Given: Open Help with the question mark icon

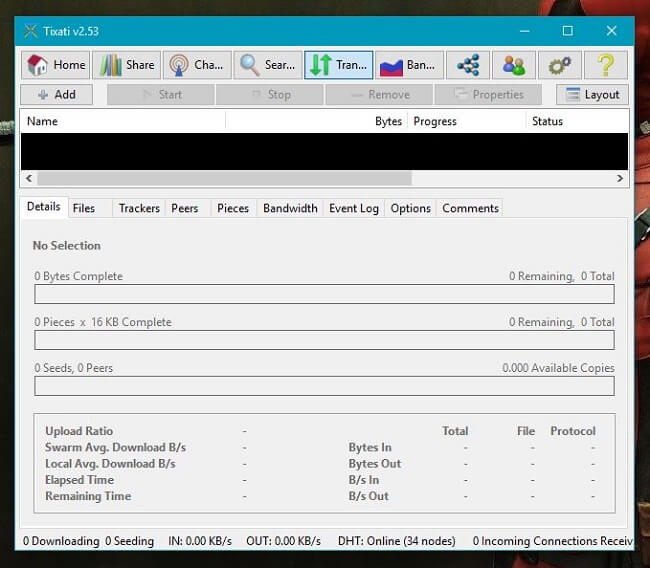Looking at the screenshot, I should pos(606,65).
